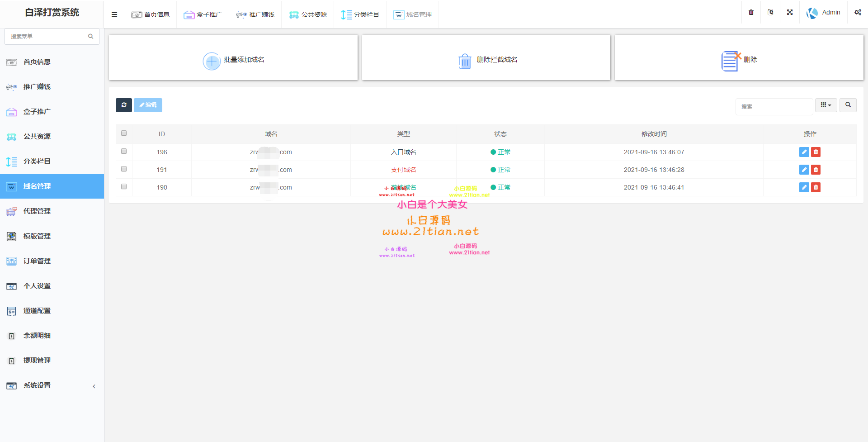The width and height of the screenshot is (868, 442).
Task: Click the document-delete icon beside 删除
Action: (731, 61)
